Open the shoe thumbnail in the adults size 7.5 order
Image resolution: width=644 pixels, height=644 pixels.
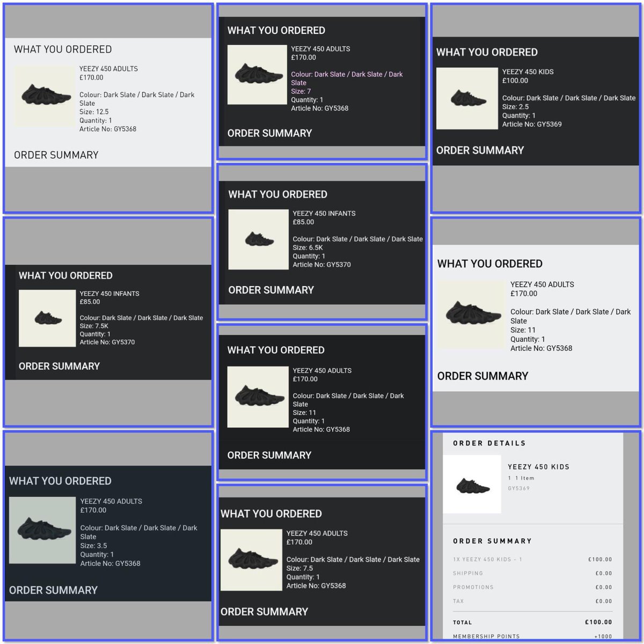point(251,559)
